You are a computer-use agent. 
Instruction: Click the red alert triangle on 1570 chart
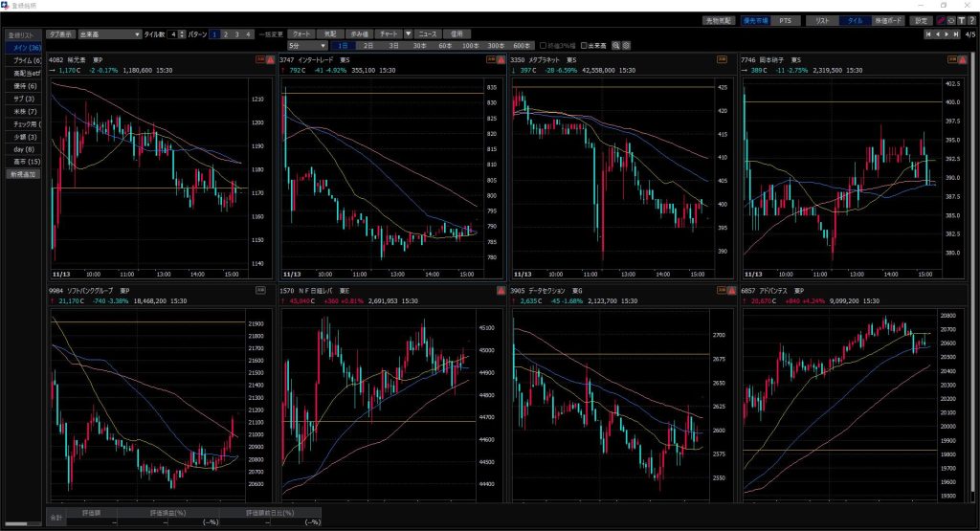click(x=500, y=289)
